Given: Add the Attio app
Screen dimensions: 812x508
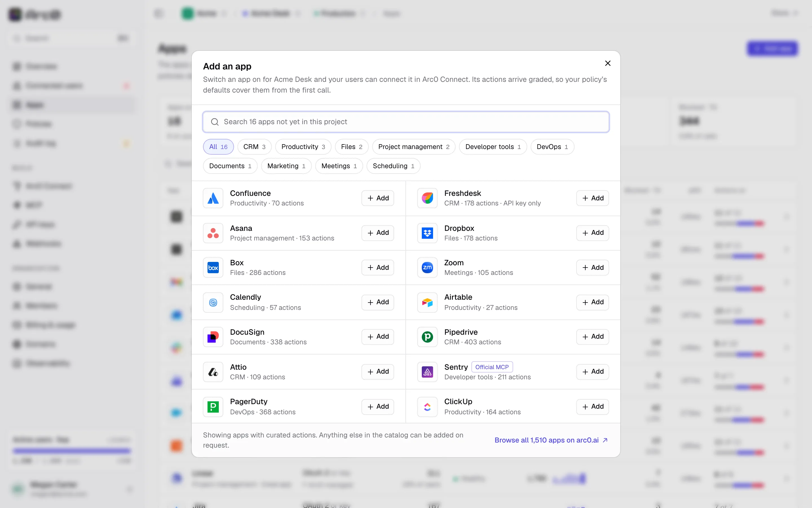Looking at the screenshot, I should 378,372.
